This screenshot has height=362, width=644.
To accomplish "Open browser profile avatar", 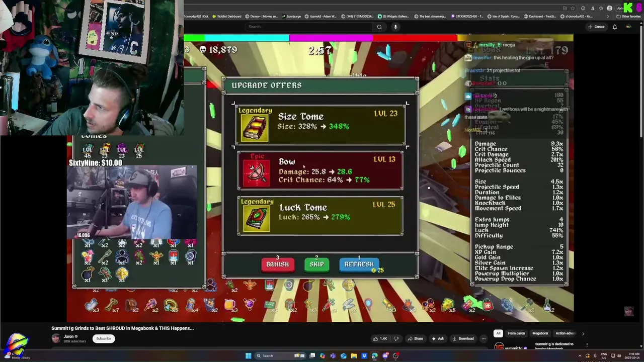I will pos(609,8).
